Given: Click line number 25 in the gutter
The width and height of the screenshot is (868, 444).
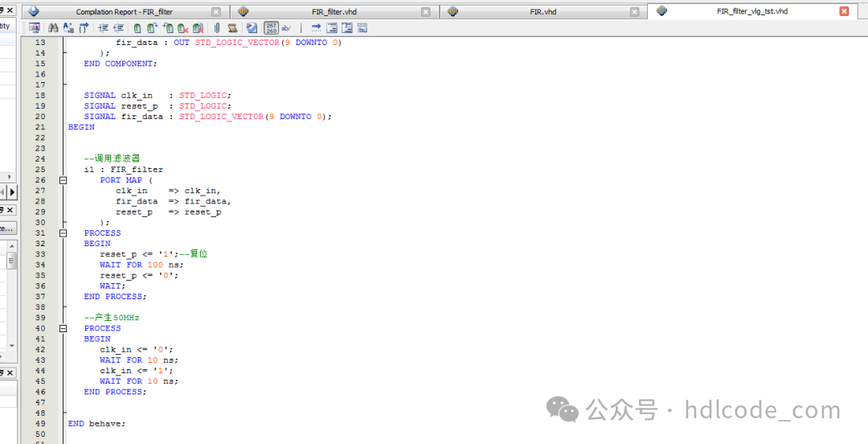Looking at the screenshot, I should coord(40,170).
